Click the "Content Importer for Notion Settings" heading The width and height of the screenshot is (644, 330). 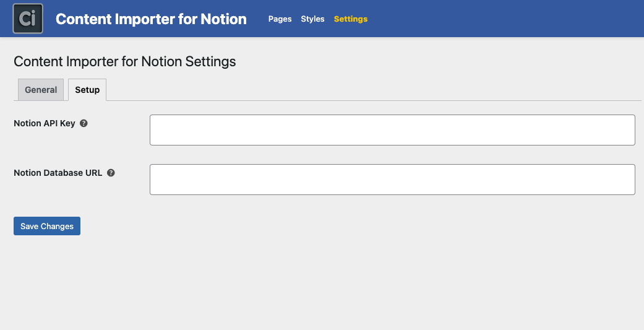(124, 62)
